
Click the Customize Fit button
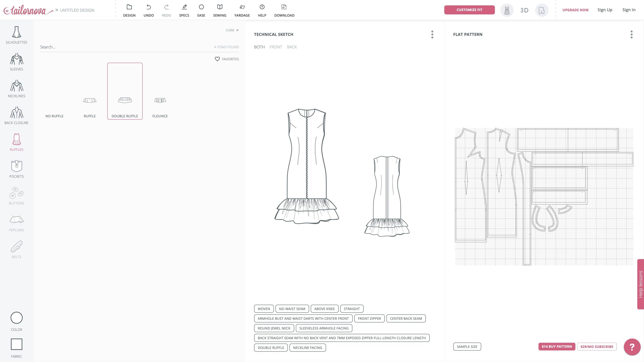469,10
